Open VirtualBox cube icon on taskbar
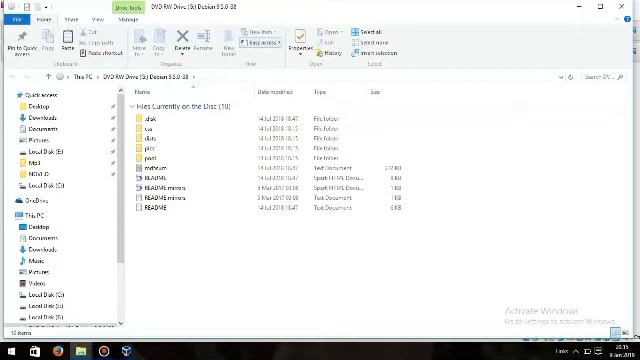Image resolution: width=640 pixels, height=360 pixels. pos(127,351)
